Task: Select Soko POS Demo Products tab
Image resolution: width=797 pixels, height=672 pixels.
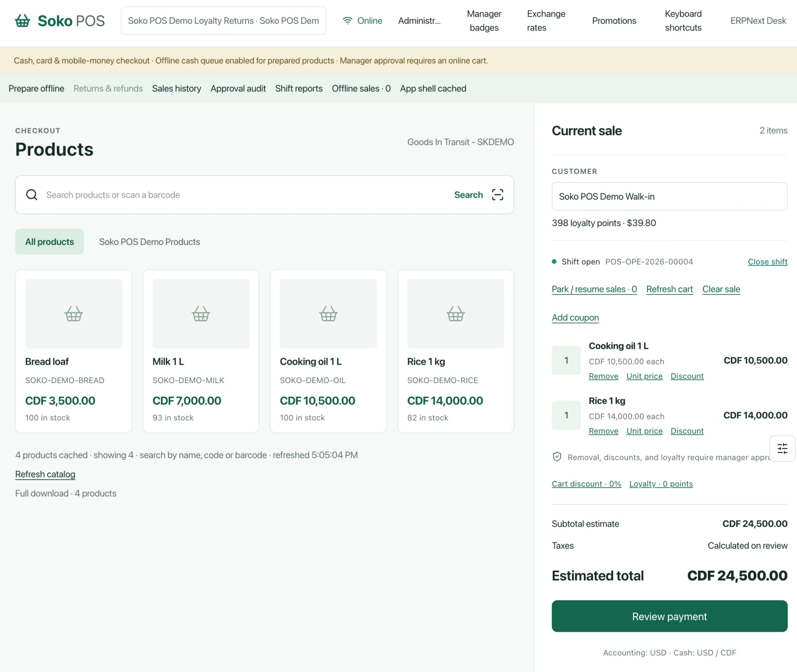Action: (149, 242)
